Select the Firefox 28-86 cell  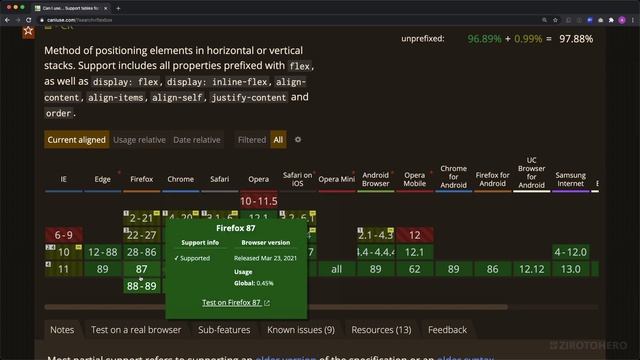pos(142,252)
